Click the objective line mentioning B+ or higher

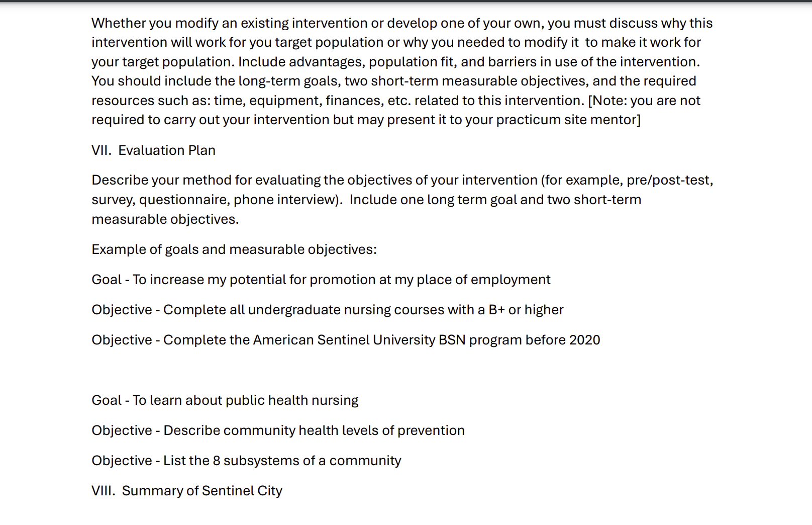click(x=328, y=310)
